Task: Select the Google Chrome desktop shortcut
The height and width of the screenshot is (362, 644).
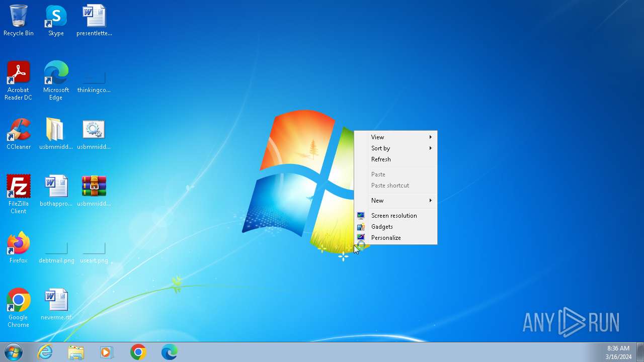Action: (19, 308)
